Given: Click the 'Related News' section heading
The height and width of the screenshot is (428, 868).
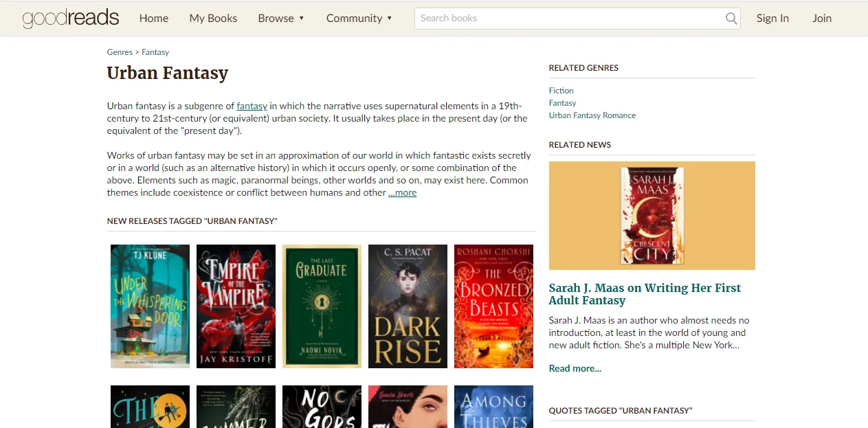Looking at the screenshot, I should click(580, 145).
